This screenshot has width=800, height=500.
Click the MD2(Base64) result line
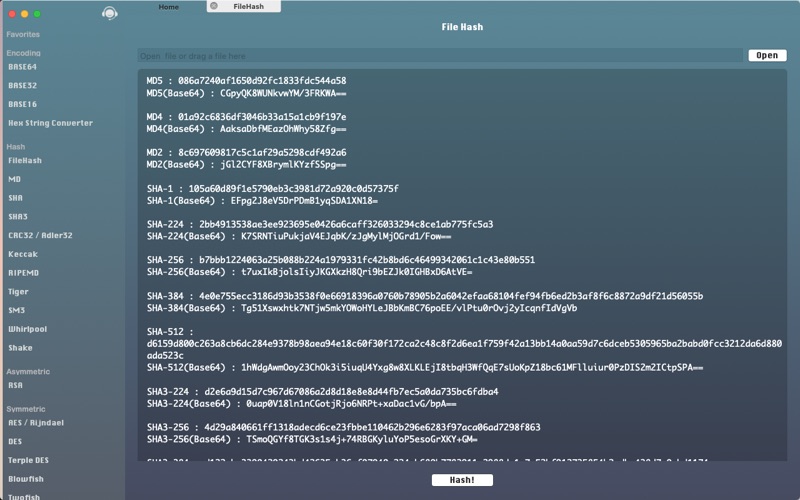246,165
